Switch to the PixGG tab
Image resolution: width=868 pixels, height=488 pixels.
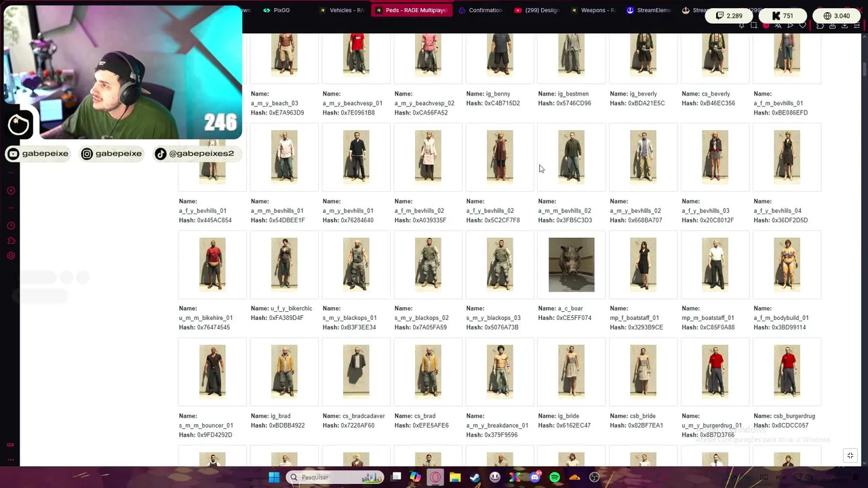(277, 10)
